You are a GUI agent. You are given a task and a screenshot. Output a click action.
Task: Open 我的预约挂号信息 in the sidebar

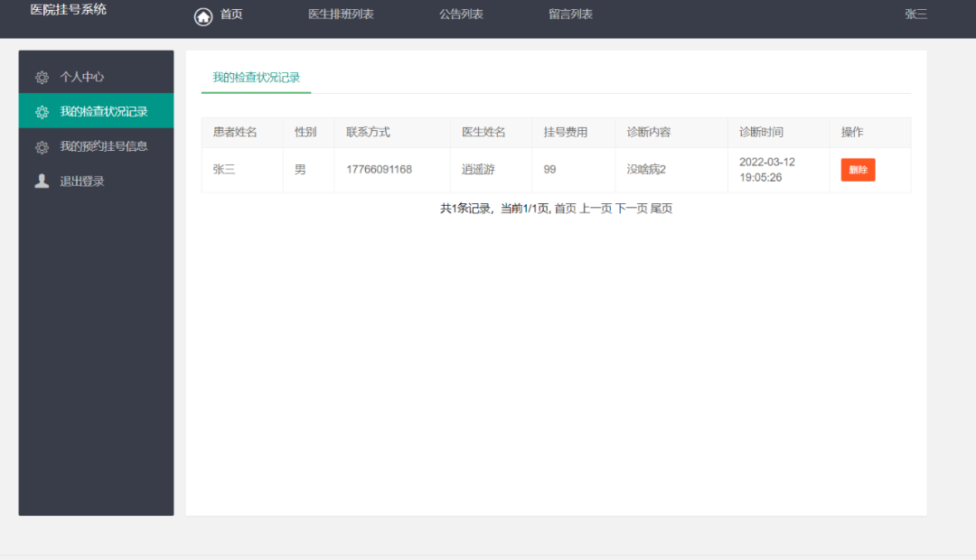[96, 146]
